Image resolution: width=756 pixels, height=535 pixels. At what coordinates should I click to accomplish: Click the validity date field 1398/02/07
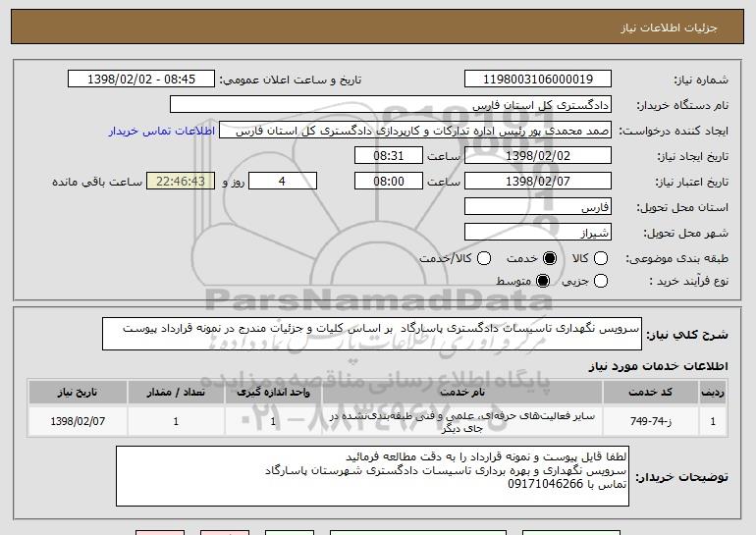(x=538, y=182)
